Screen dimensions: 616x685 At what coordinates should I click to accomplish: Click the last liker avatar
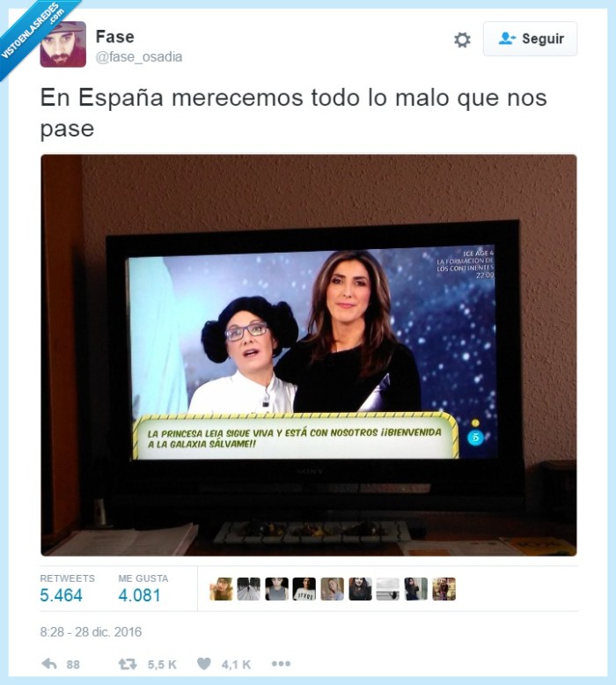tap(444, 589)
